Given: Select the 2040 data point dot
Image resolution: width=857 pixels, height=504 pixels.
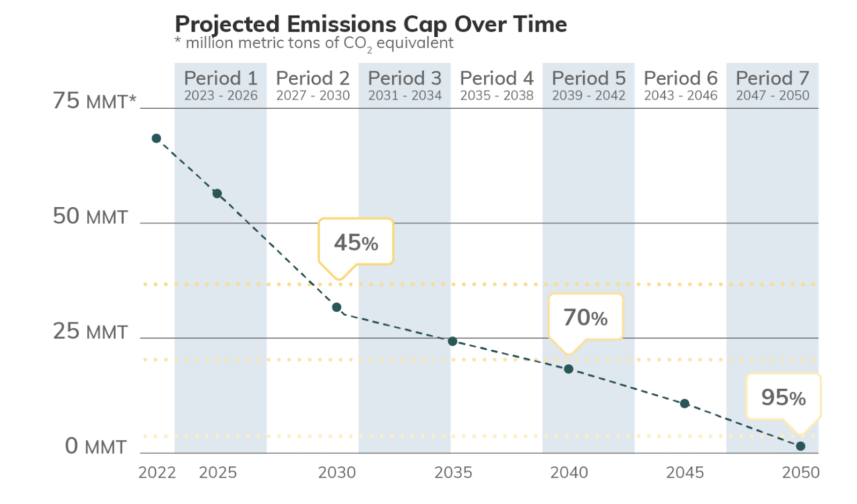Looking at the screenshot, I should click(568, 369).
